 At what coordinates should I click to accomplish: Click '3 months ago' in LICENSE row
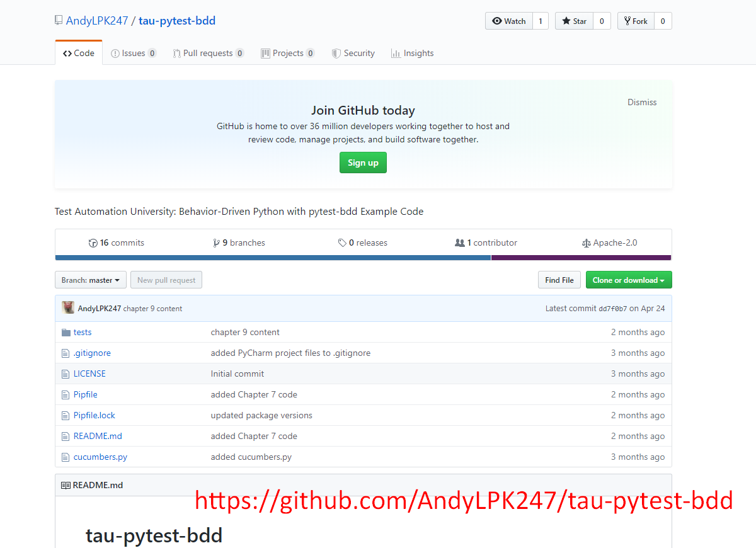638,374
